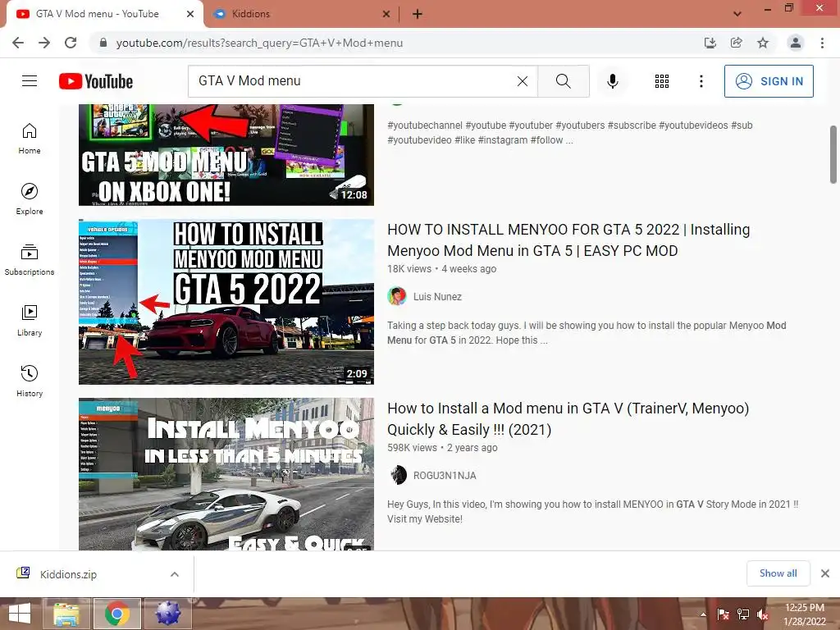
Task: Switch to the Kiddions tab
Action: [x=302, y=14]
